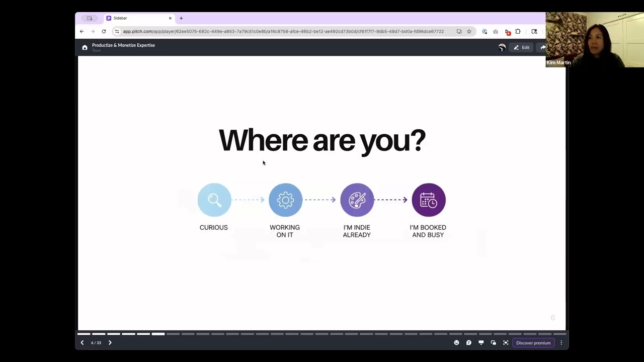Click the I'M BOOKED AND BUSY label
The height and width of the screenshot is (362, 644).
click(428, 231)
